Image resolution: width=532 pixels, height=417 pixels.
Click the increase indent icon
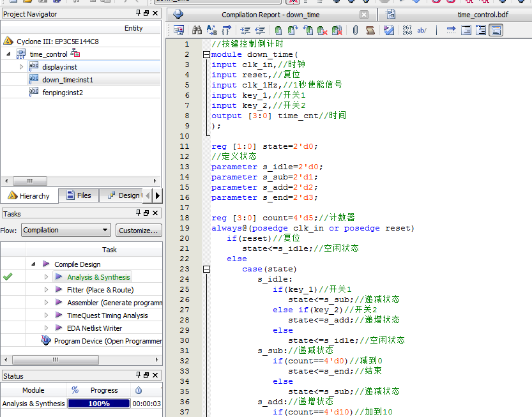point(245,30)
